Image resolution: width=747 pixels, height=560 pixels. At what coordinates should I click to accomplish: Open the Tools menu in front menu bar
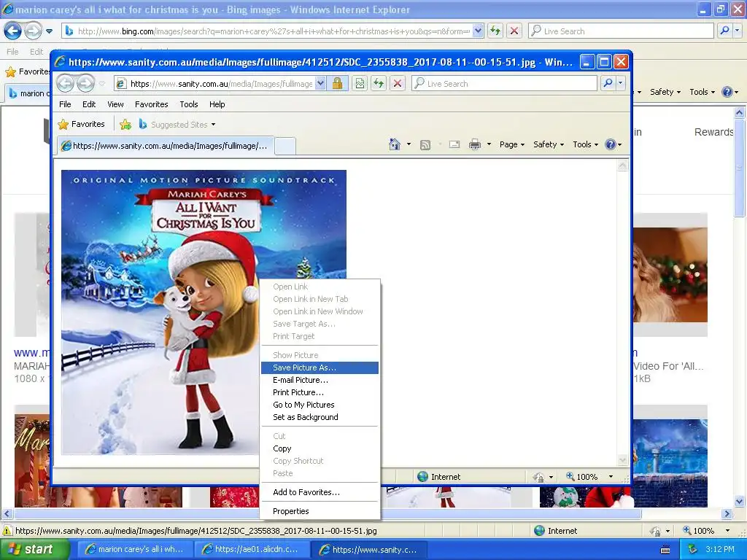point(189,104)
